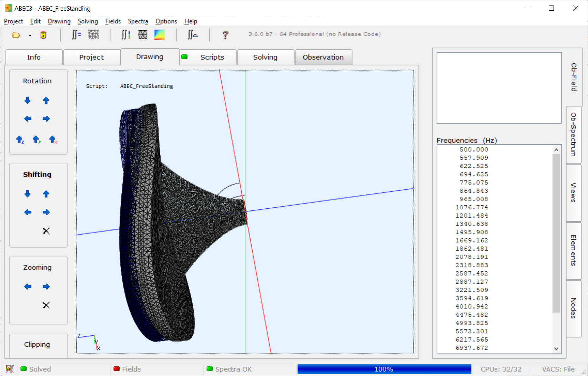This screenshot has height=376, width=588.
Task: Click the Fields red status indicator
Action: click(x=127, y=369)
